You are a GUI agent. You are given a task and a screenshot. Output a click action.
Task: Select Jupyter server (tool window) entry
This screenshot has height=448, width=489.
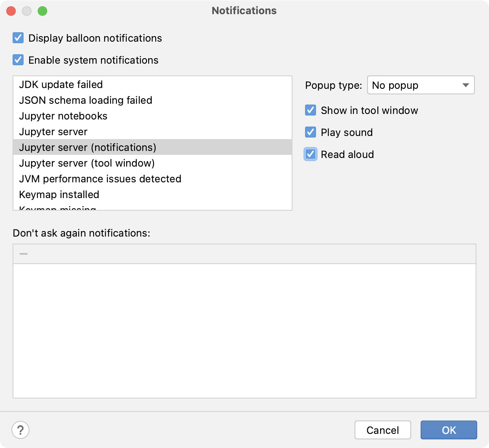86,163
